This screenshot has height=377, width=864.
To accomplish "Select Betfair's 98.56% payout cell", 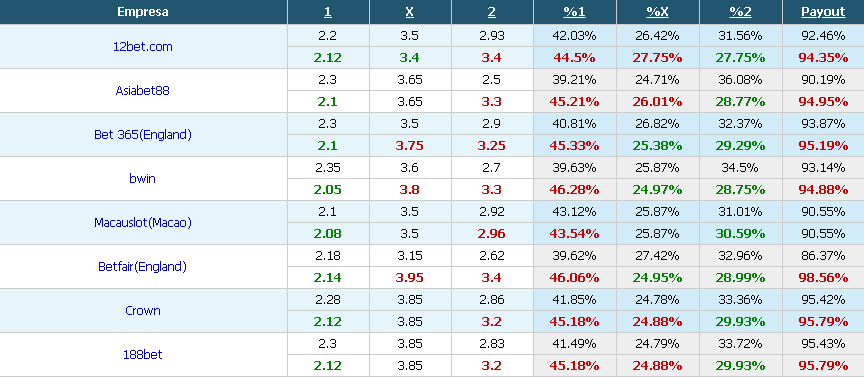I will point(823,278).
